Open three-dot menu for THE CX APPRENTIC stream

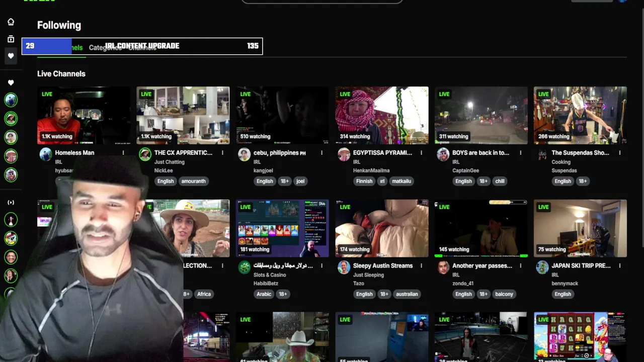click(x=222, y=153)
